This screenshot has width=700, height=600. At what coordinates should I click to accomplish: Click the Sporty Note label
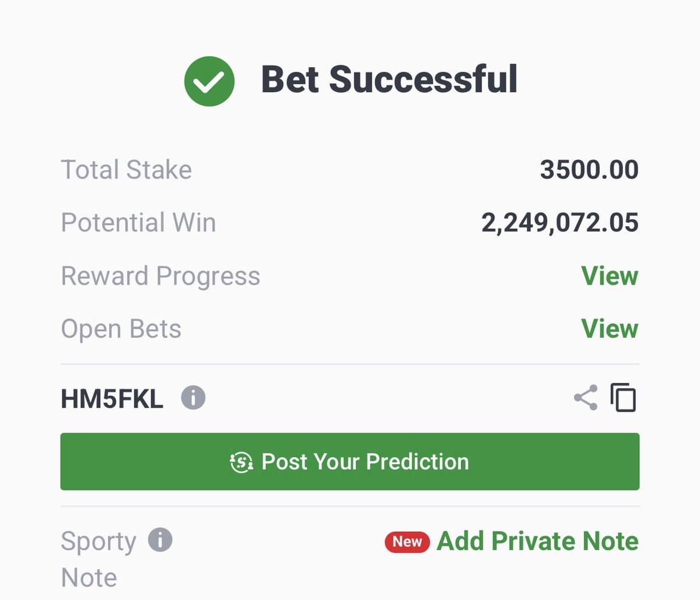[99, 559]
